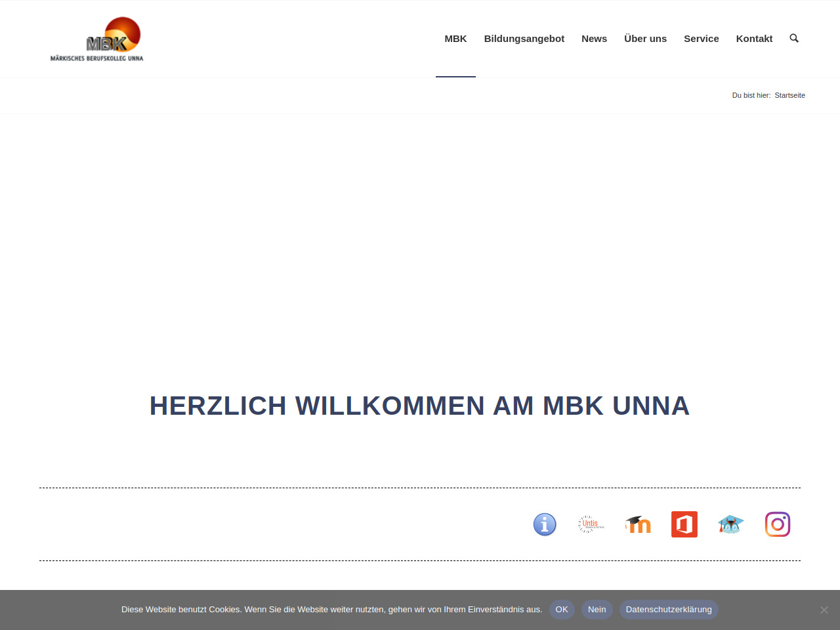The width and height of the screenshot is (840, 630).
Task: Open the Kontakt menu item
Action: coord(754,39)
